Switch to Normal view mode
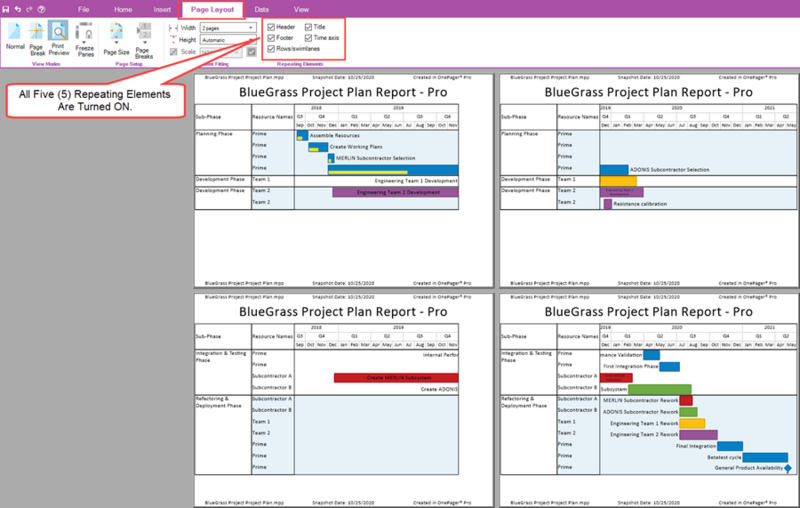Image resolution: width=800 pixels, height=508 pixels. click(15, 36)
